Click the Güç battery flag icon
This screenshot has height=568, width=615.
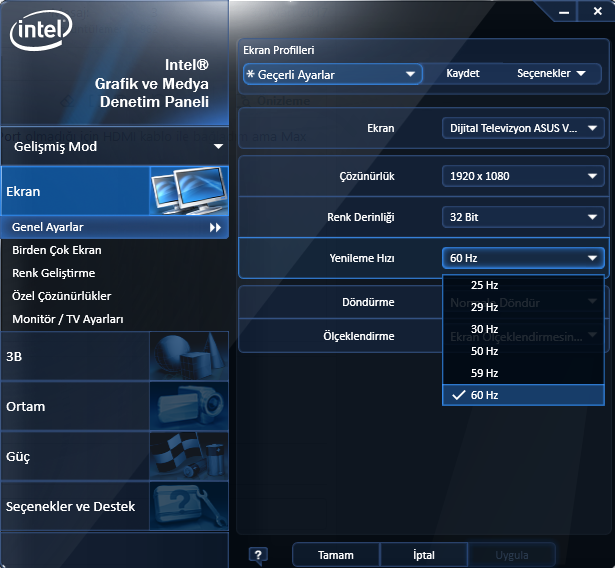pos(189,456)
